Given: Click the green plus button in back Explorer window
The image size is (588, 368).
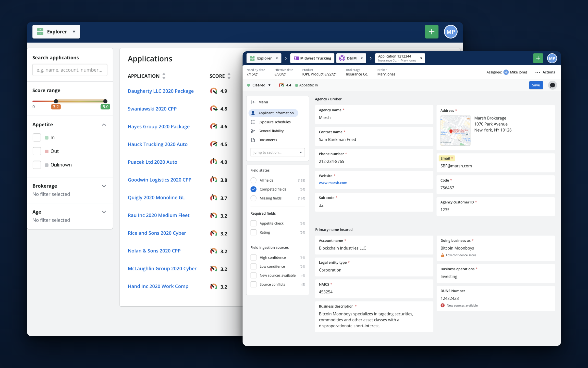Looking at the screenshot, I should (431, 32).
